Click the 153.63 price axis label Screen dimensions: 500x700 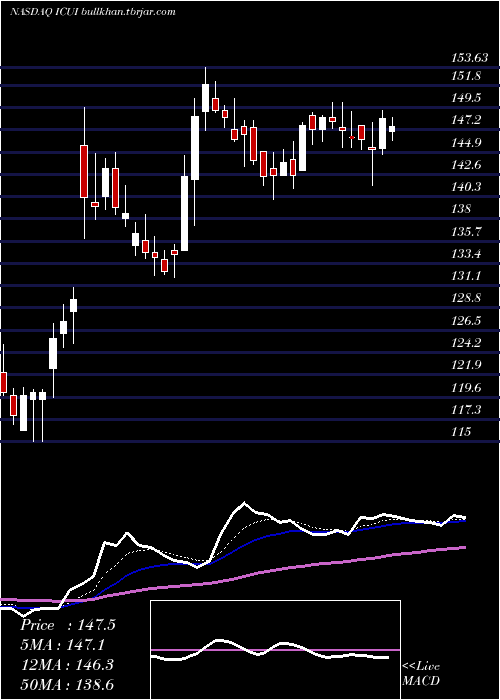pyautogui.click(x=469, y=58)
